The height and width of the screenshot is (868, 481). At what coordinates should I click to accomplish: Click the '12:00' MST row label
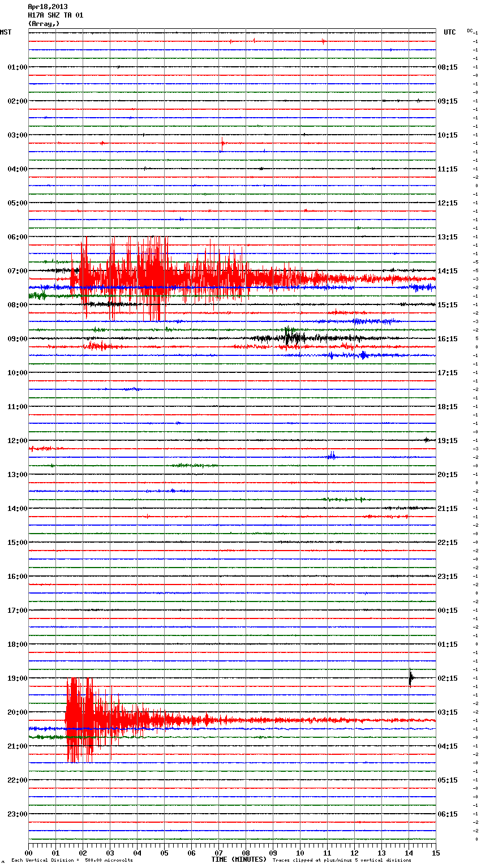point(18,441)
